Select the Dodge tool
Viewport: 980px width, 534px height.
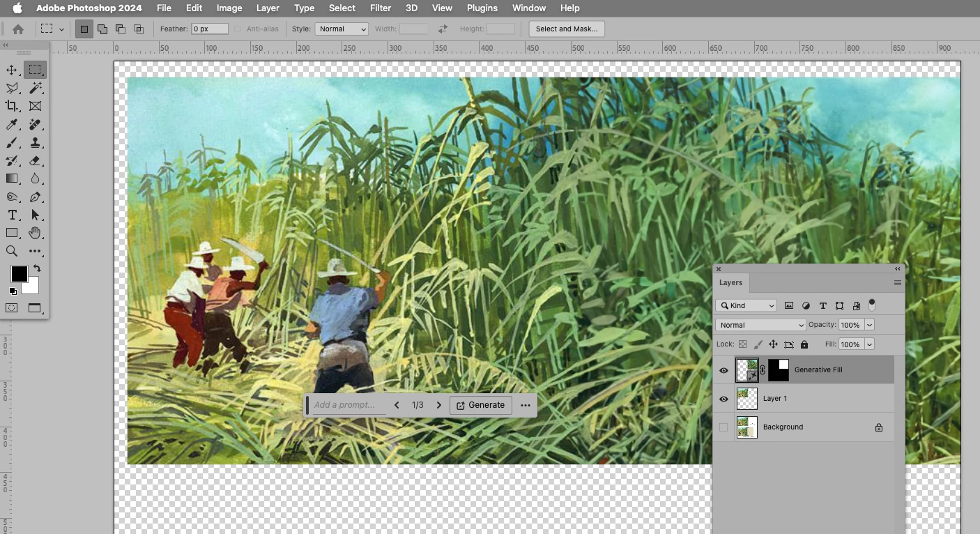tap(12, 197)
